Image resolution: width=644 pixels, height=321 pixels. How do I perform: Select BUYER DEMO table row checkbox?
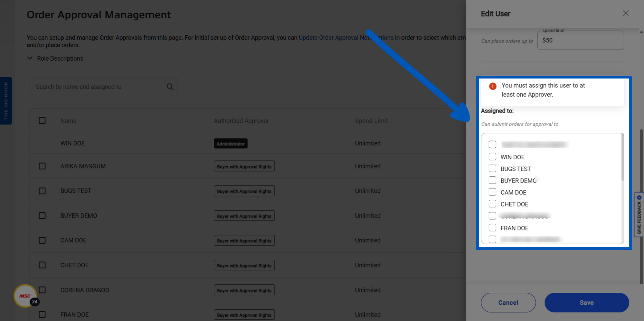[x=42, y=216]
